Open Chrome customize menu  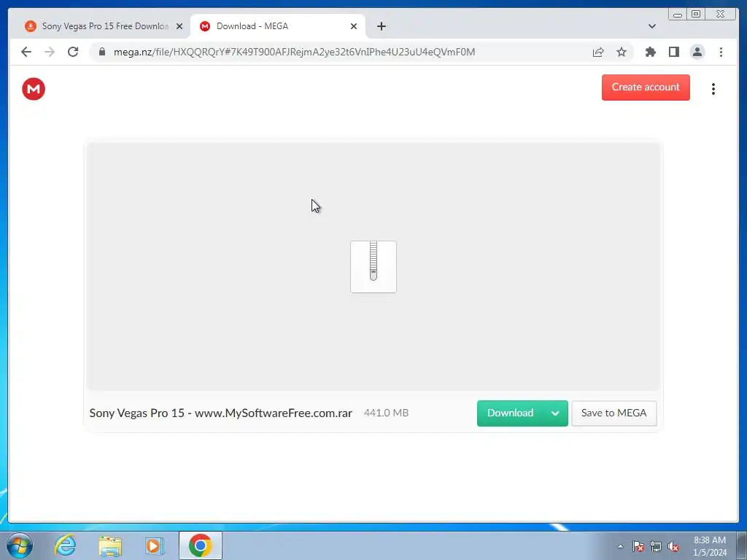coord(721,52)
